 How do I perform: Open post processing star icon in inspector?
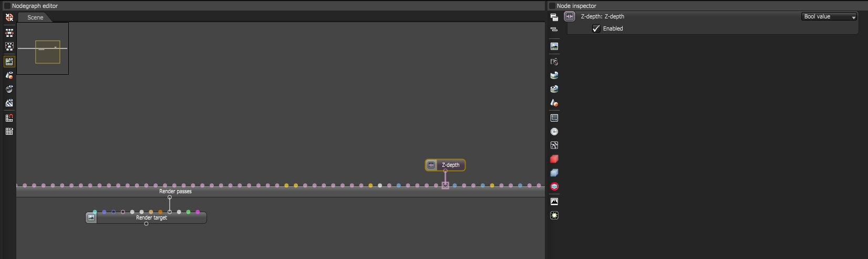(x=554, y=215)
